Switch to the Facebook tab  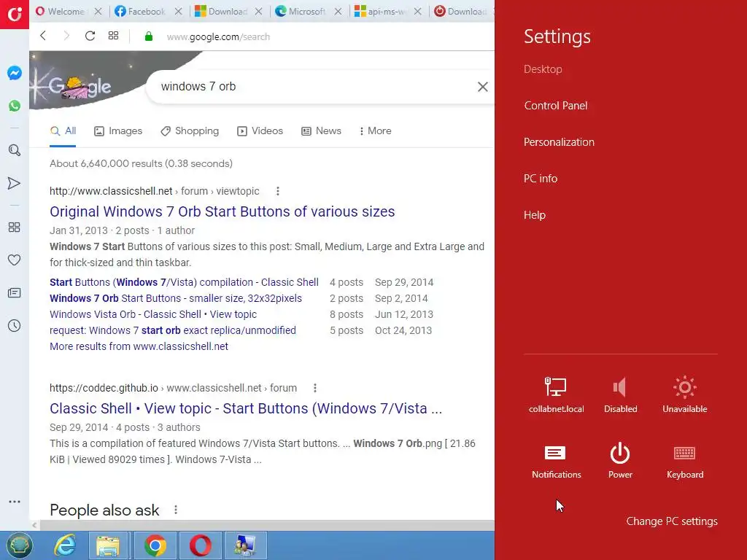click(x=141, y=11)
